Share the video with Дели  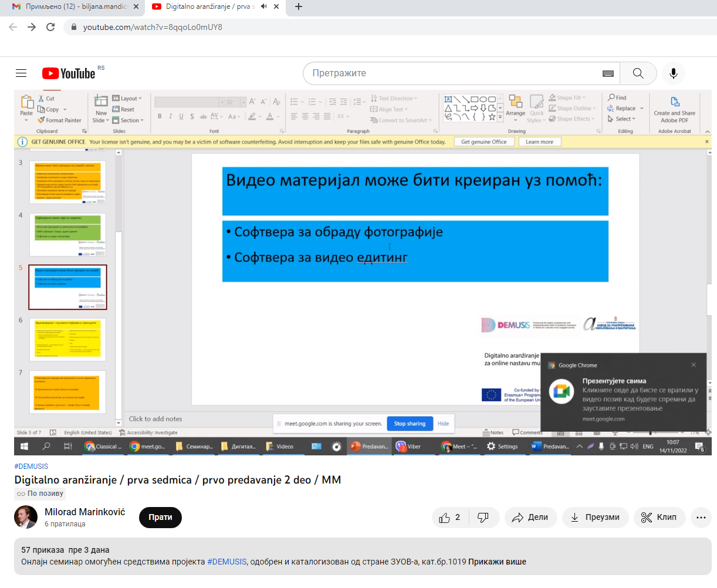[x=530, y=518]
